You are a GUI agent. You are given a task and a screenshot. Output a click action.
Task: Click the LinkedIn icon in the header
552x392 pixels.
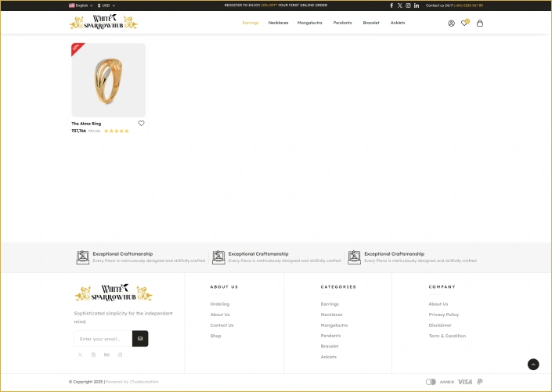[417, 5]
